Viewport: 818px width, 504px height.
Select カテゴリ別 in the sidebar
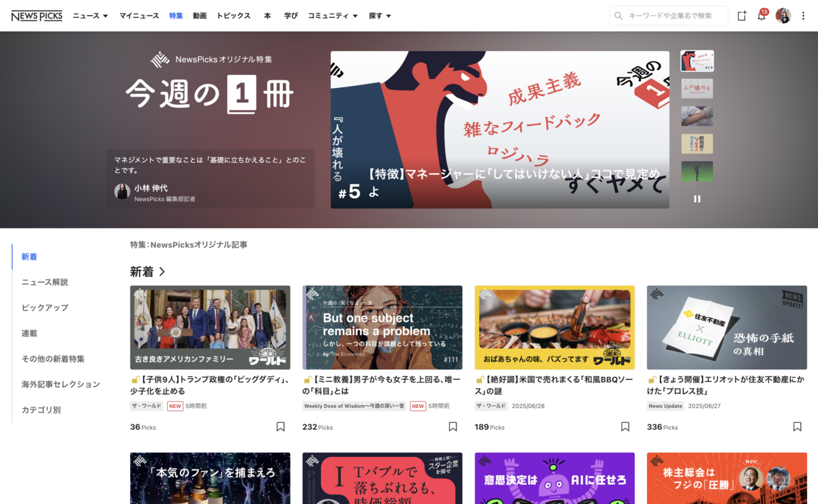click(x=41, y=410)
